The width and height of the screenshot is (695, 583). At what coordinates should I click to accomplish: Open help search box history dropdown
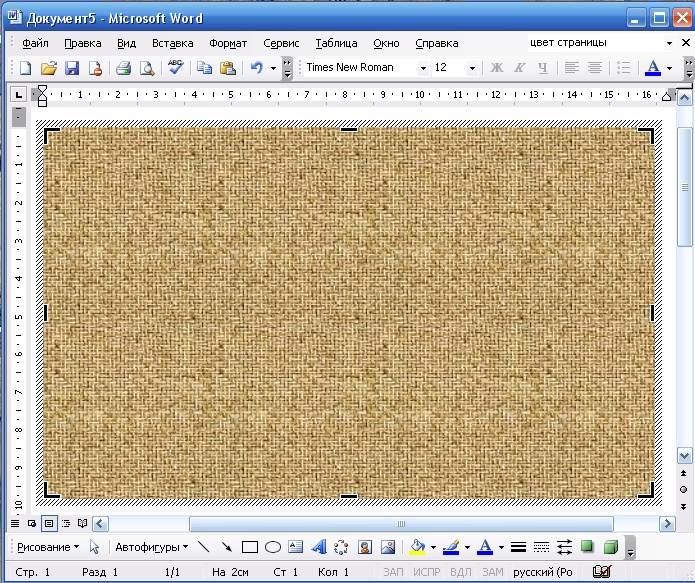click(669, 43)
